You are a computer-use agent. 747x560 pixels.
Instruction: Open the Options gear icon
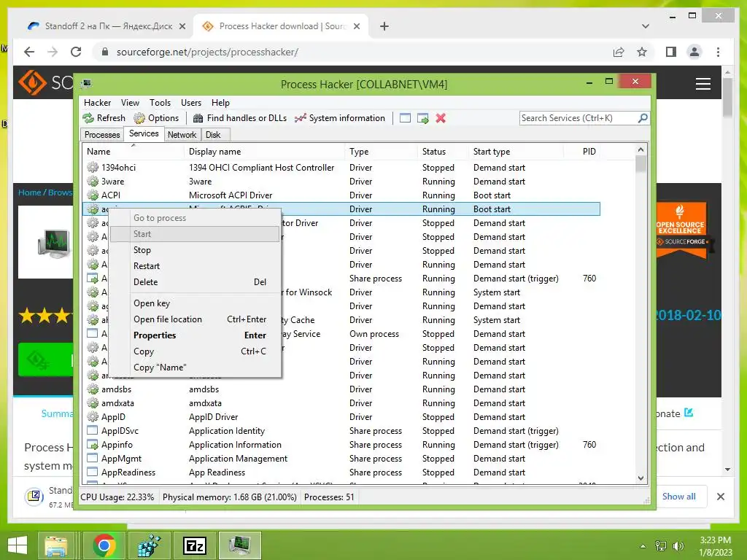click(x=139, y=118)
